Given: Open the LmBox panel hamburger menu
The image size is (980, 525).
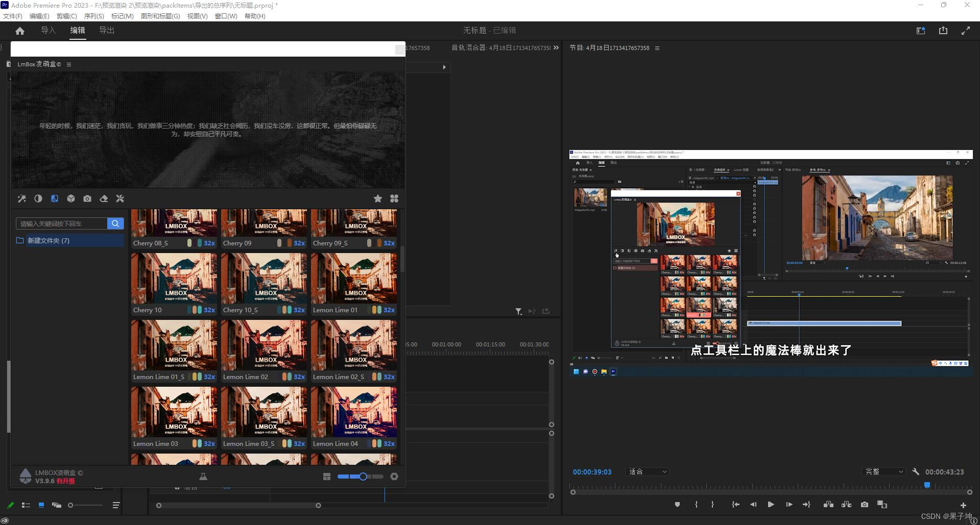Looking at the screenshot, I should click(x=69, y=64).
